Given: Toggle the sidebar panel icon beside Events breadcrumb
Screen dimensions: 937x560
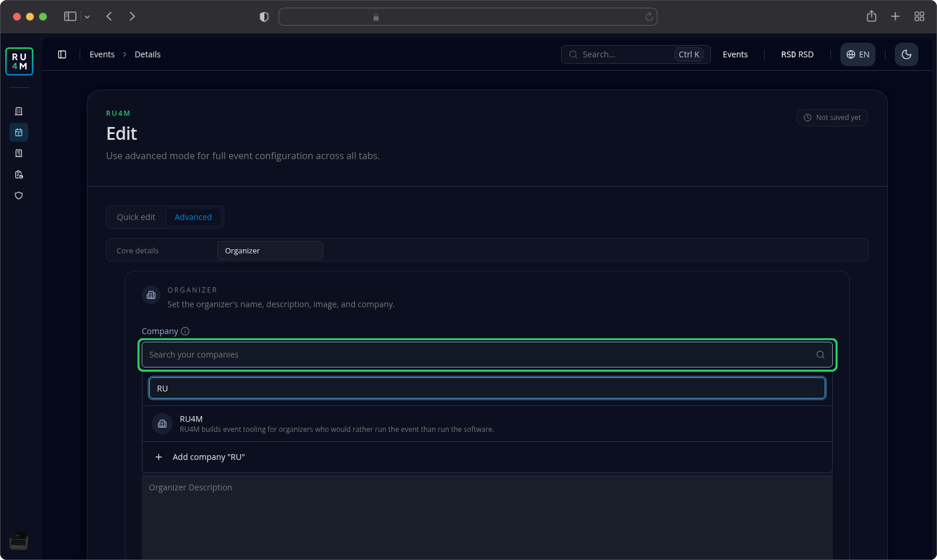Looking at the screenshot, I should 62,54.
